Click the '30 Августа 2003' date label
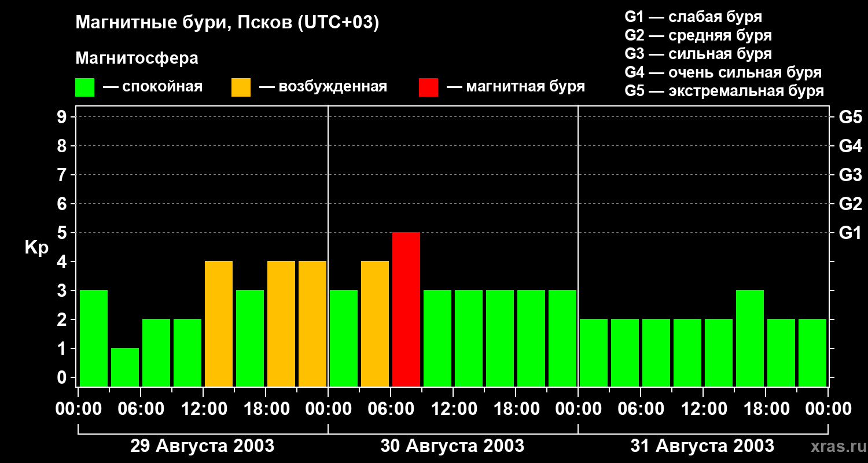Screen dimensions: 868x463 coord(452,446)
